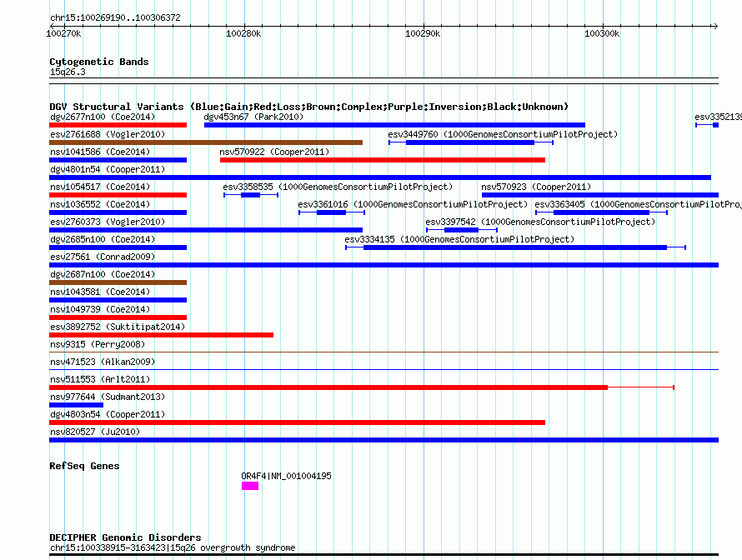This screenshot has height=560, width=742.
Task: Select the nsv1041586 (Coe2014) label
Action: click(100, 152)
